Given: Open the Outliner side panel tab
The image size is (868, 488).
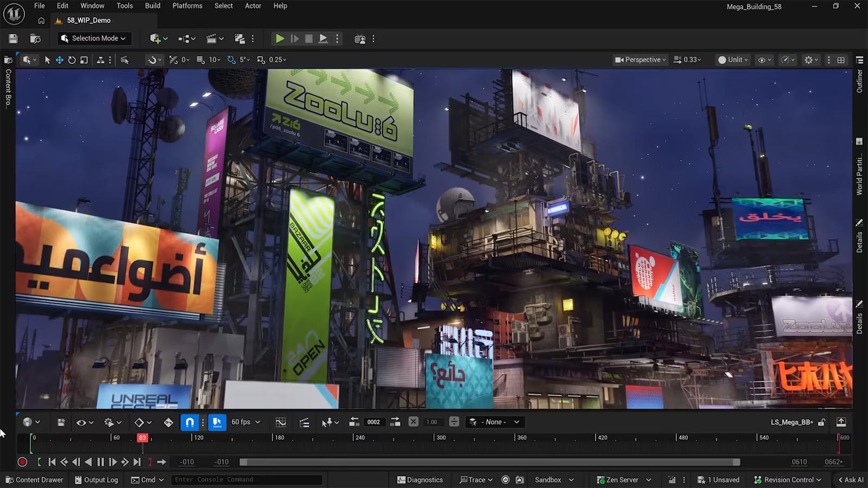Looking at the screenshot, I should point(859,76).
